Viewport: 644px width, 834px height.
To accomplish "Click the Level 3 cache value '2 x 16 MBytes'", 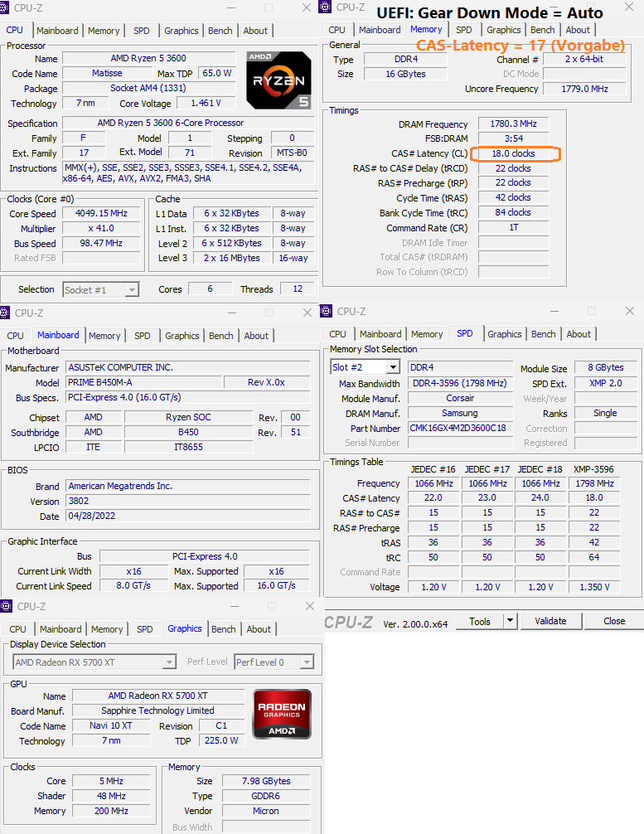I will tap(232, 258).
